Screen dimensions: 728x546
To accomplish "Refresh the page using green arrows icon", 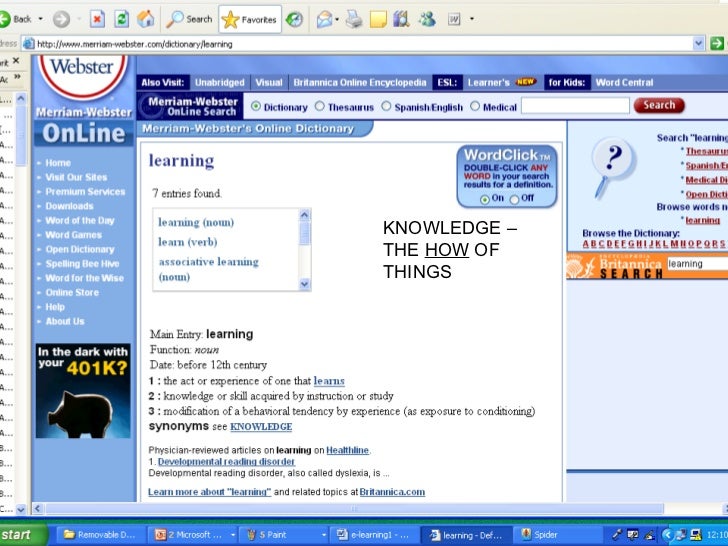I will coord(122,19).
